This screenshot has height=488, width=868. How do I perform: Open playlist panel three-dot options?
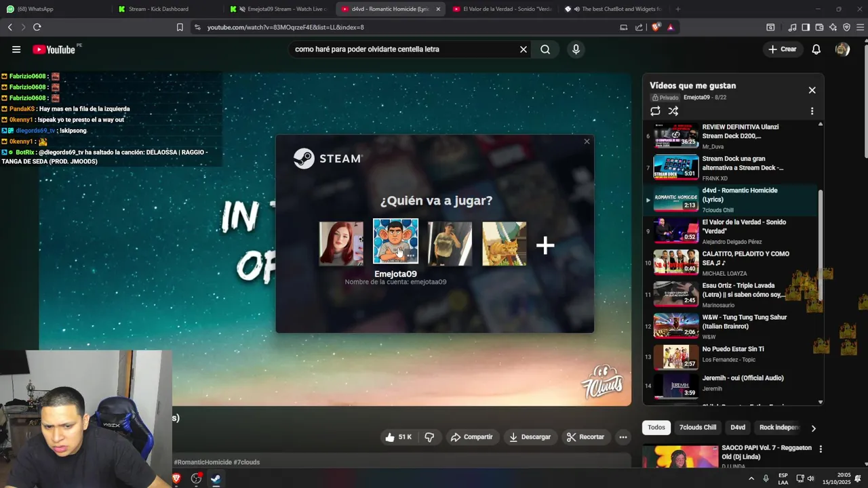click(812, 111)
